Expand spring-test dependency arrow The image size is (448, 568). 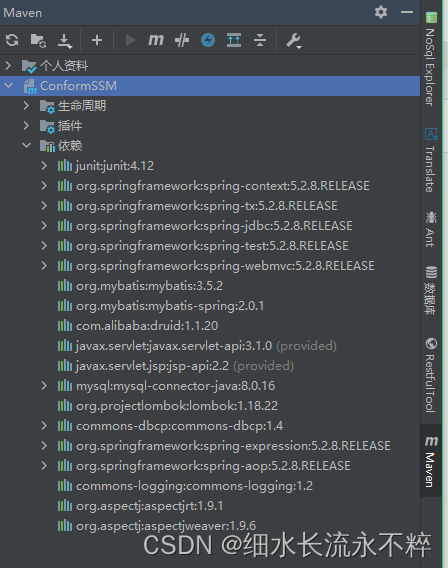pos(44,245)
